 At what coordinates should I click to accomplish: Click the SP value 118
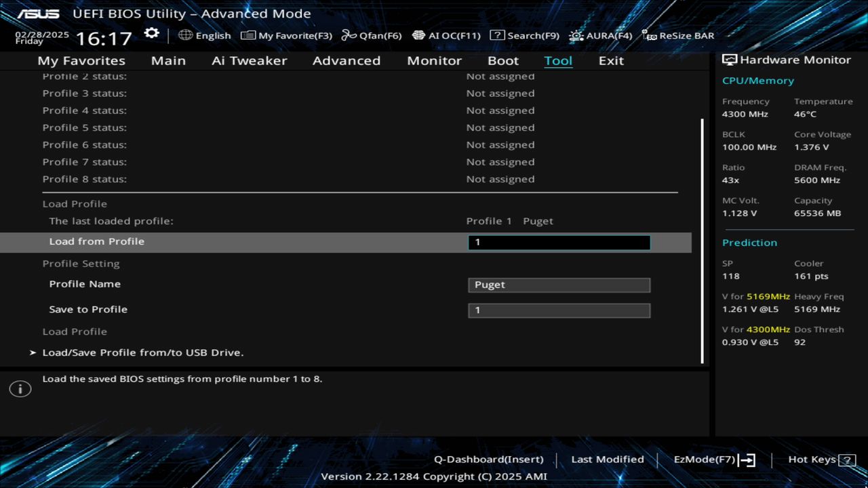coord(731,276)
